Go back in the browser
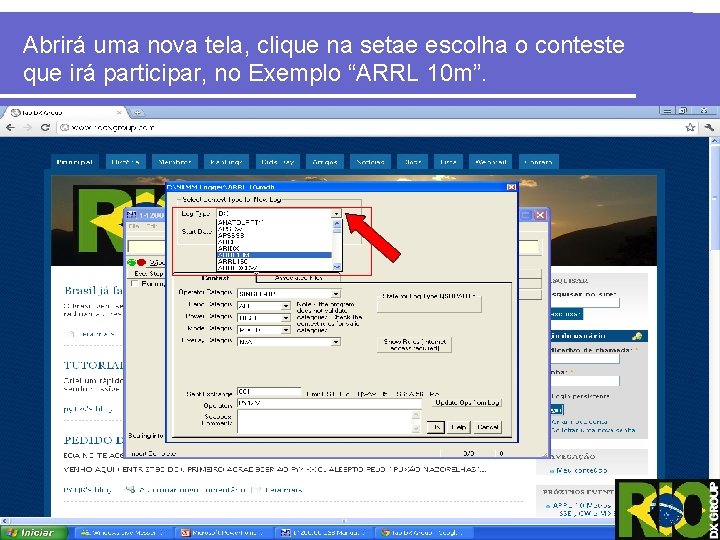The width and height of the screenshot is (720, 540). tap(11, 128)
